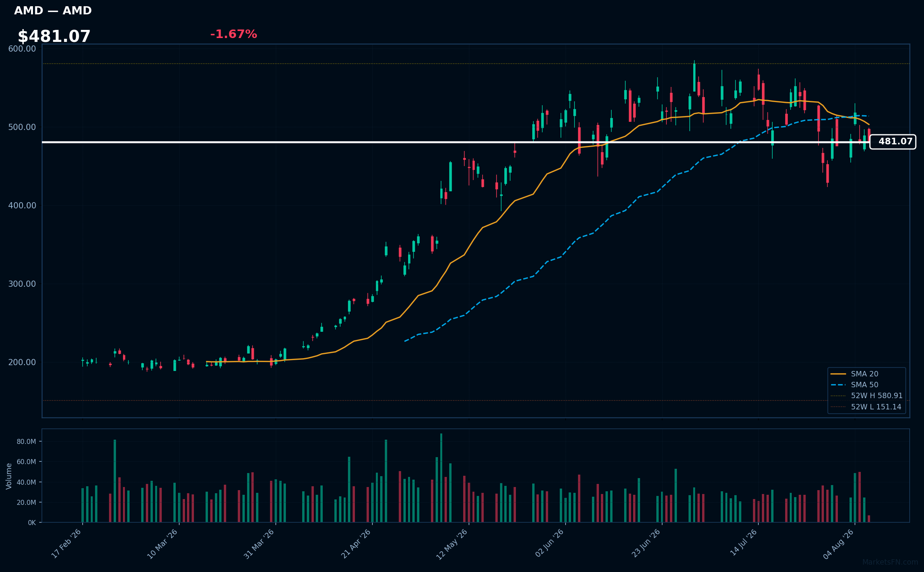The height and width of the screenshot is (572, 924).
Task: Click the orange SMA 20 line swatch in legend
Action: click(838, 374)
